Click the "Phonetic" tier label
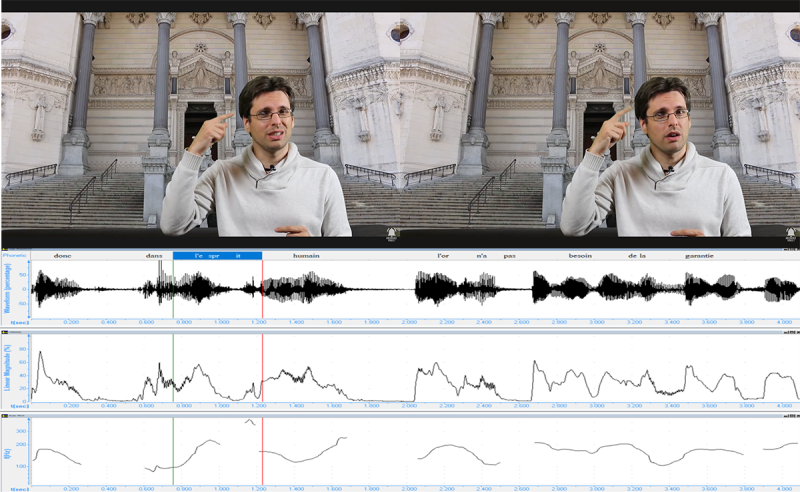 coord(14,255)
